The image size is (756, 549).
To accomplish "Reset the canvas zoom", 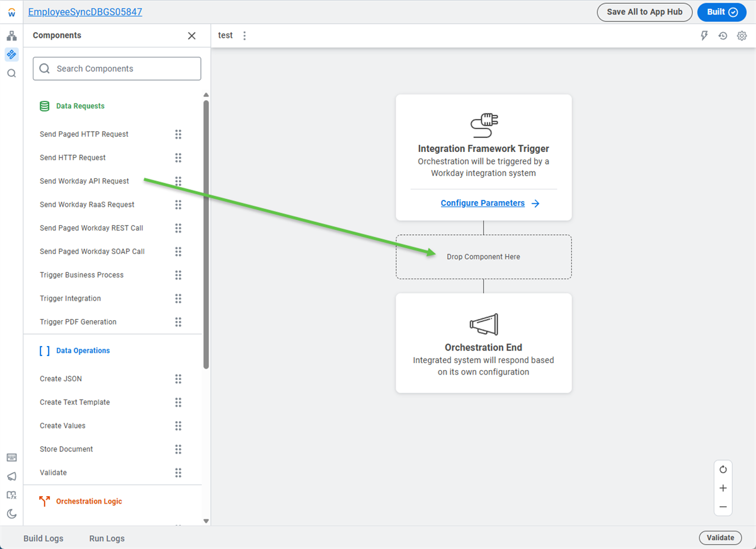I will click(723, 470).
